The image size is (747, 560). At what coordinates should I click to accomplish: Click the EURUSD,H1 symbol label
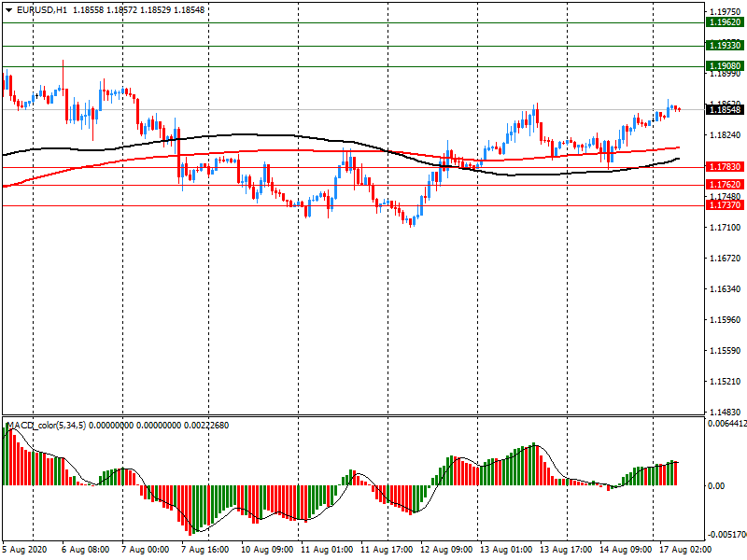pos(42,9)
